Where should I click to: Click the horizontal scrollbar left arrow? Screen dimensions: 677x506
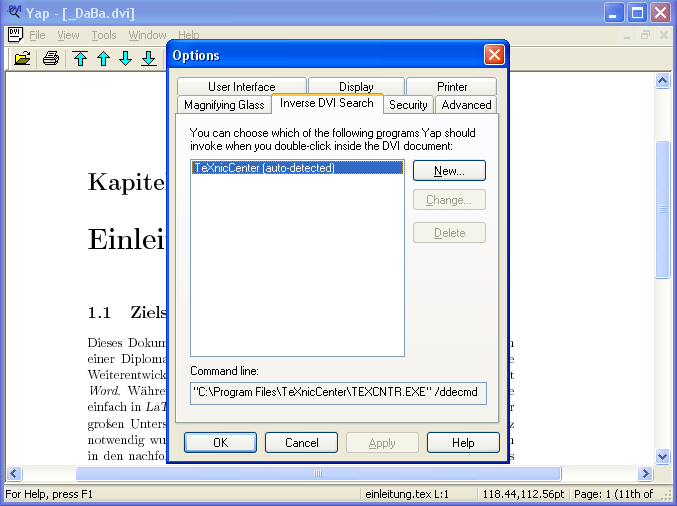[14, 474]
